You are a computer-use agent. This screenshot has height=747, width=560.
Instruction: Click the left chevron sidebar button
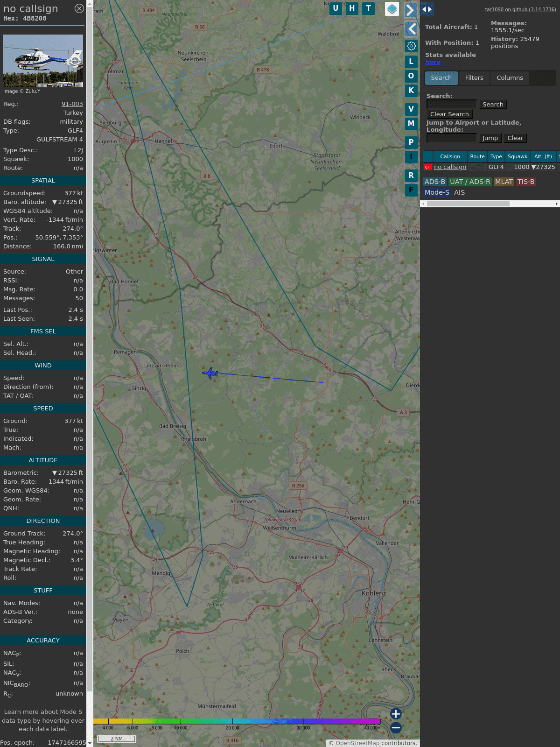(x=411, y=29)
